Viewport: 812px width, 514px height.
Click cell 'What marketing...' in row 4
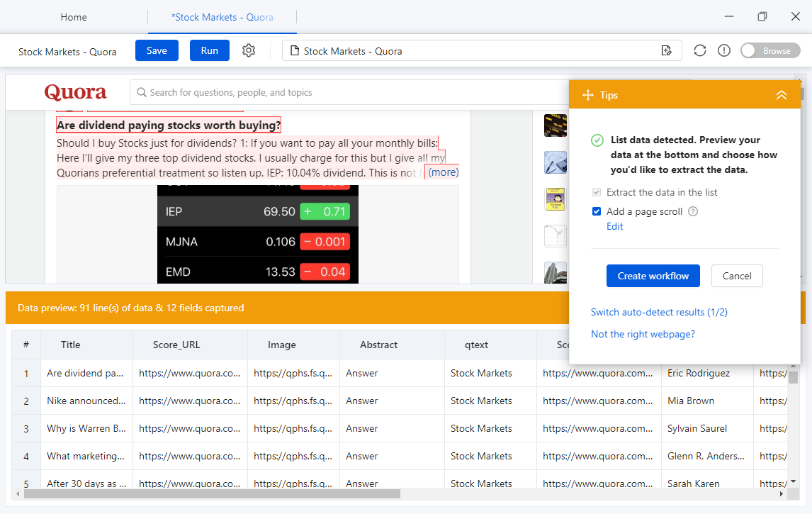coord(86,456)
